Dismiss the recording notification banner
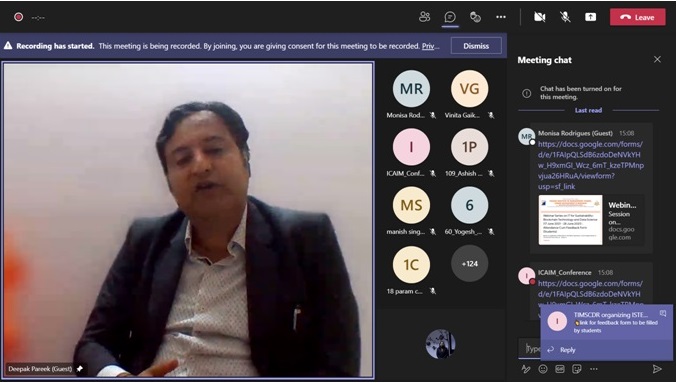 (x=476, y=46)
